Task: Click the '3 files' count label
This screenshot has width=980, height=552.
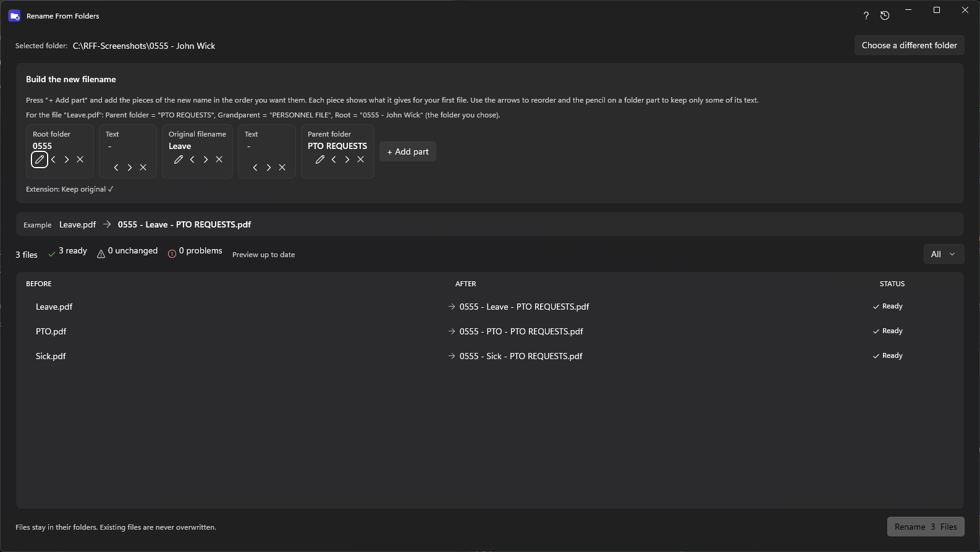Action: click(x=27, y=255)
